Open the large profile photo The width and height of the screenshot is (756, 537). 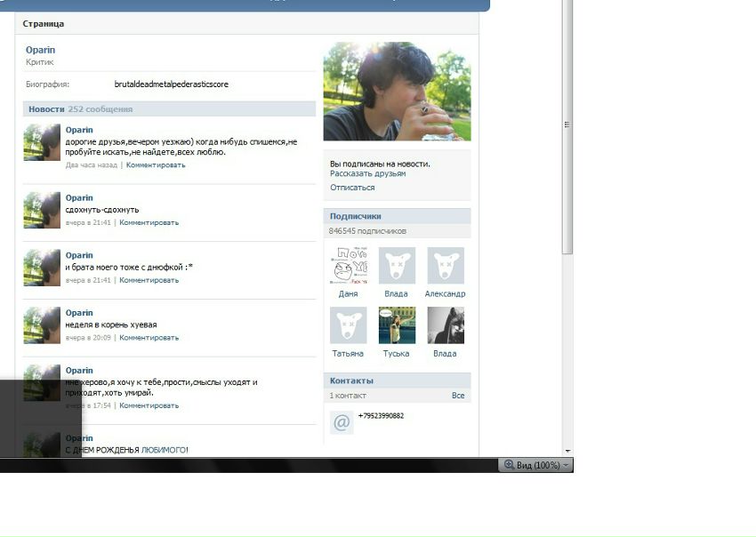coord(397,91)
